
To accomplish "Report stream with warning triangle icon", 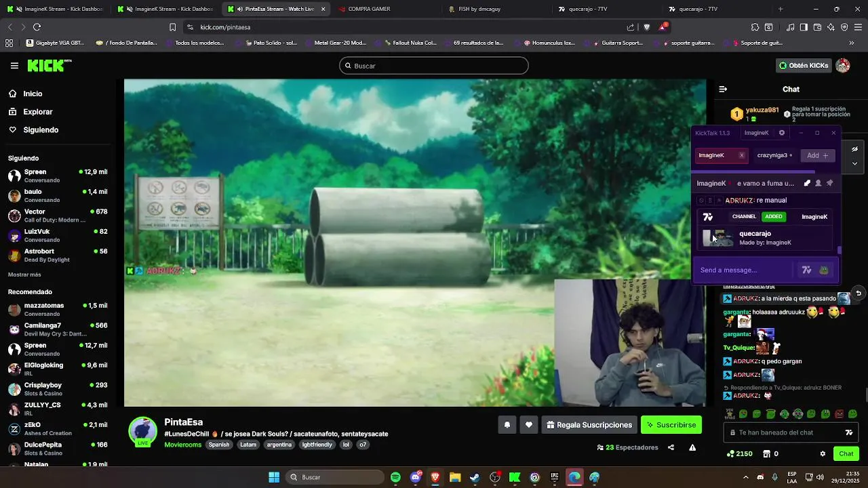I will (692, 447).
